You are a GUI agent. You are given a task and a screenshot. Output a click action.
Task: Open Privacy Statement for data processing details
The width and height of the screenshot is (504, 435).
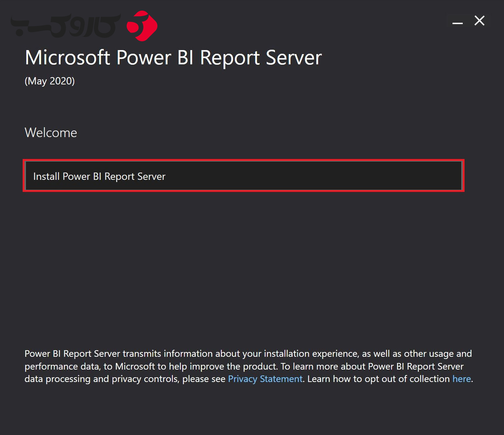(x=265, y=379)
